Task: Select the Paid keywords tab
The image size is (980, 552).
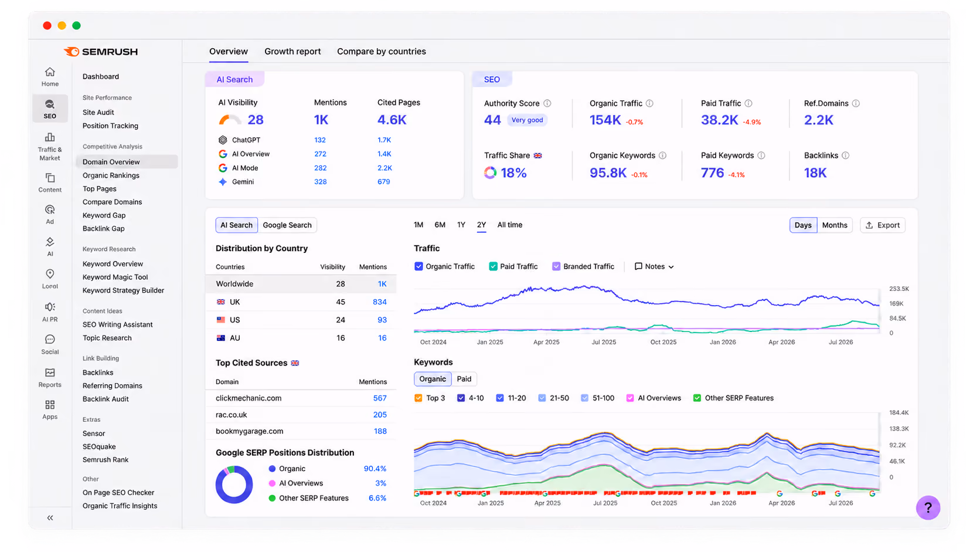Action: coord(464,379)
